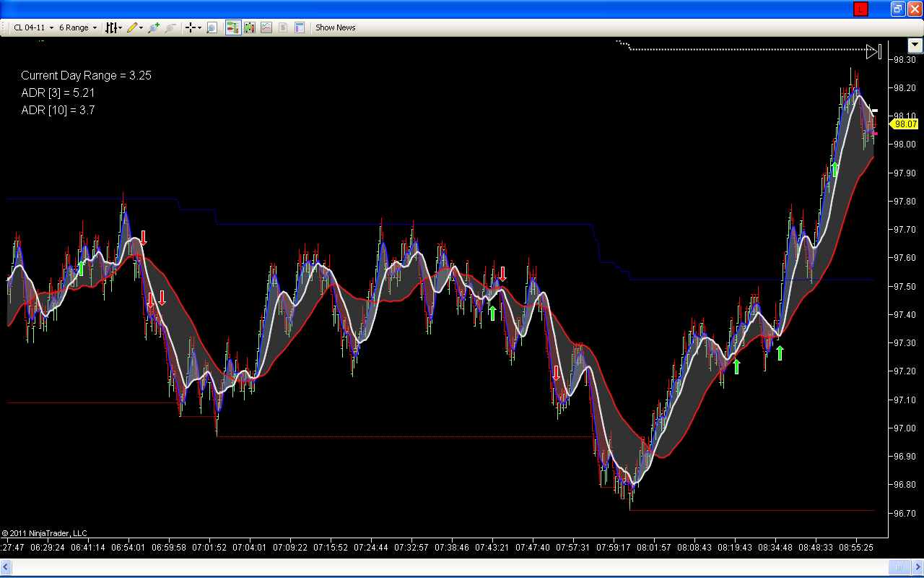Click the 98.30 price axis label
924x578 pixels.
pyautogui.click(x=905, y=59)
